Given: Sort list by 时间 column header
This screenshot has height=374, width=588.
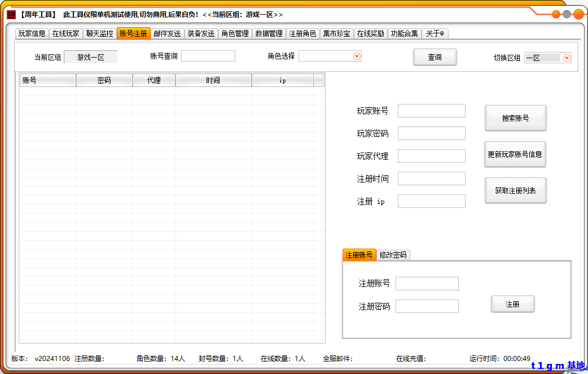Looking at the screenshot, I should [213, 81].
